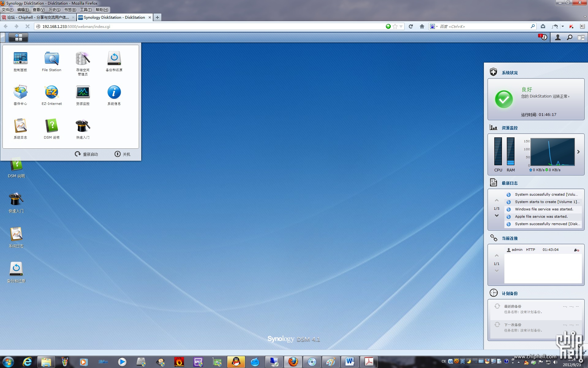The image size is (588, 368).
Task: Go to Firefox home page
Action: coord(422,26)
